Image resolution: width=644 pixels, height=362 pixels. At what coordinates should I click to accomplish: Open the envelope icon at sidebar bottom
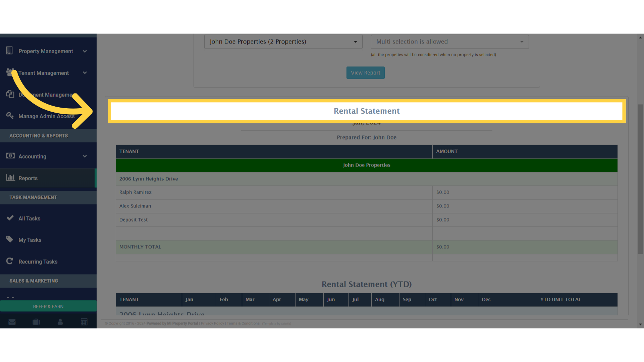pyautogui.click(x=12, y=322)
